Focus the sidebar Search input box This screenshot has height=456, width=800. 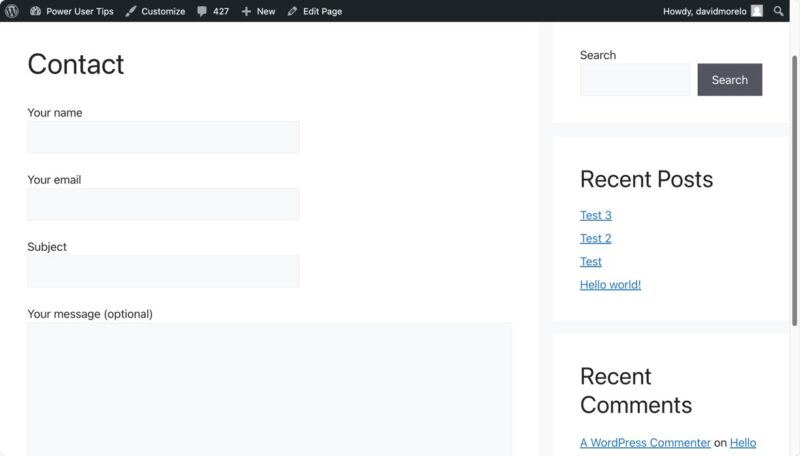pos(635,80)
